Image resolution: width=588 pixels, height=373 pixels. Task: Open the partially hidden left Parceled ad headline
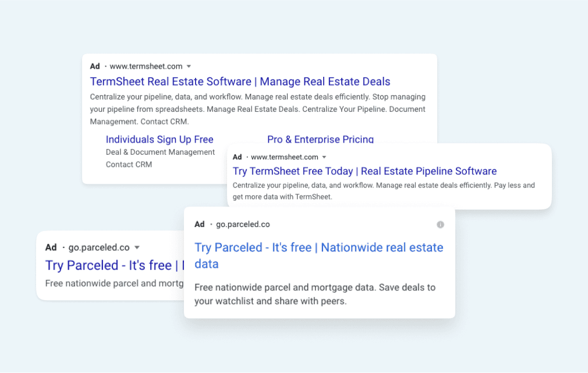point(115,265)
